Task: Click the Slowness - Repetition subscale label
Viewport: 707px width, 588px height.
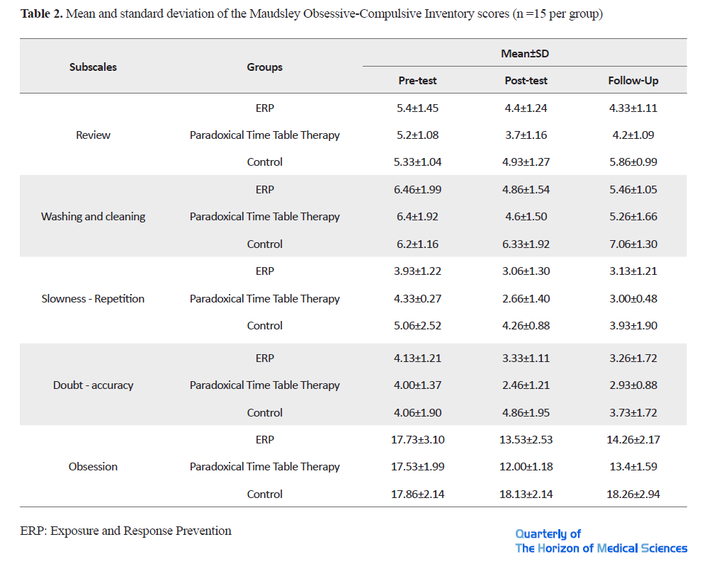Action: point(93,298)
